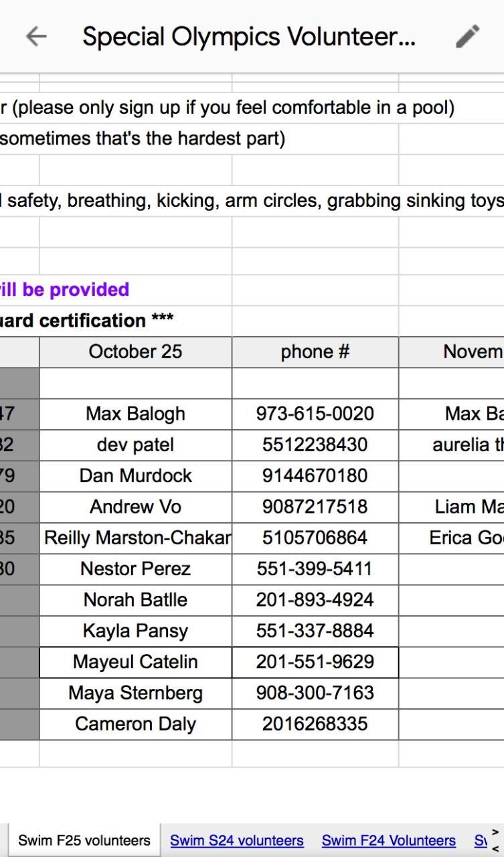Switch to Swim S24 volunteers tab
504x857 pixels.
tap(236, 840)
